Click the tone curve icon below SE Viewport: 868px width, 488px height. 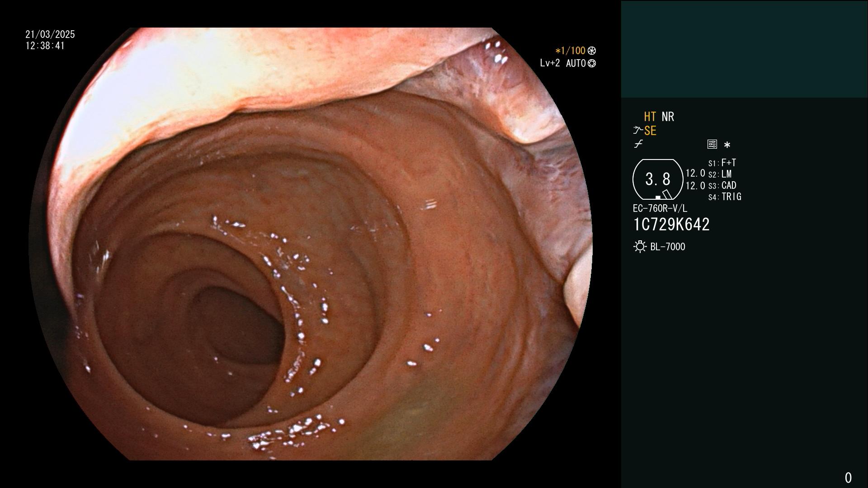pos(638,144)
